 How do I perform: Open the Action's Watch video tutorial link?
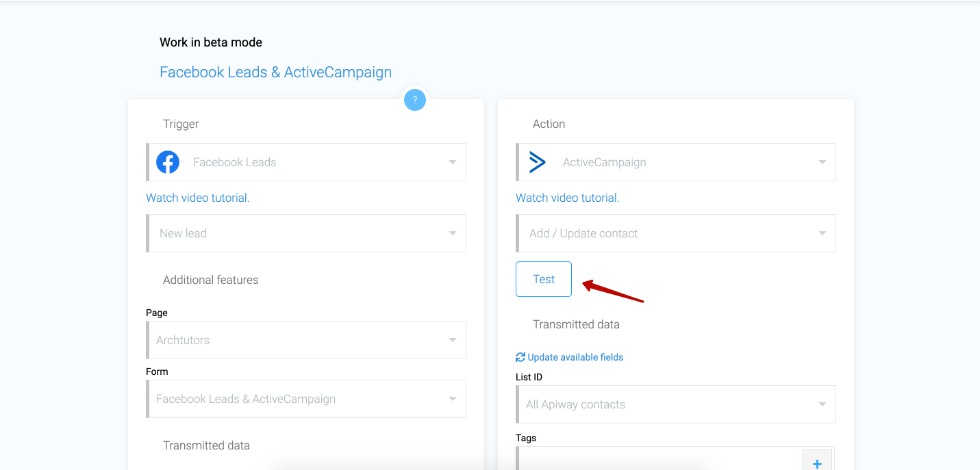(568, 198)
